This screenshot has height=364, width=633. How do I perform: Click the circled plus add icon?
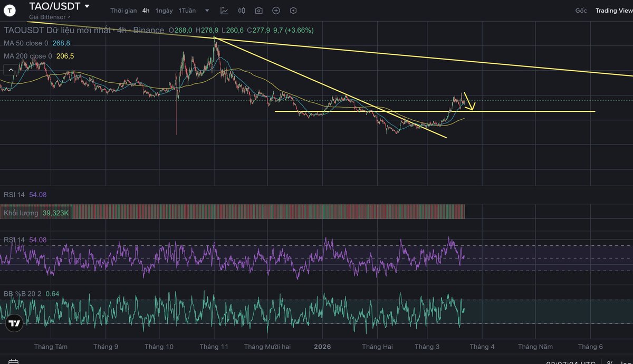(276, 11)
